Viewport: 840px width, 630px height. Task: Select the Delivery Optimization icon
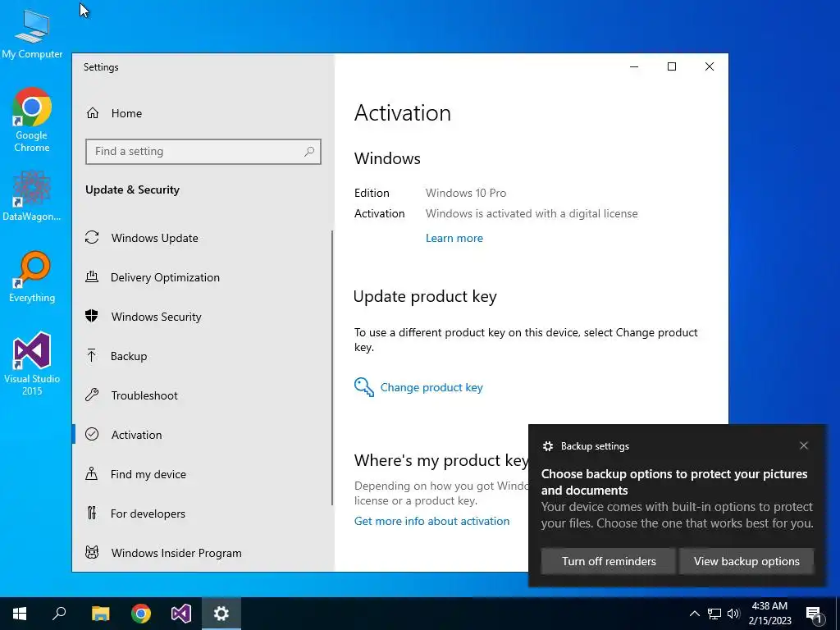[x=92, y=277]
